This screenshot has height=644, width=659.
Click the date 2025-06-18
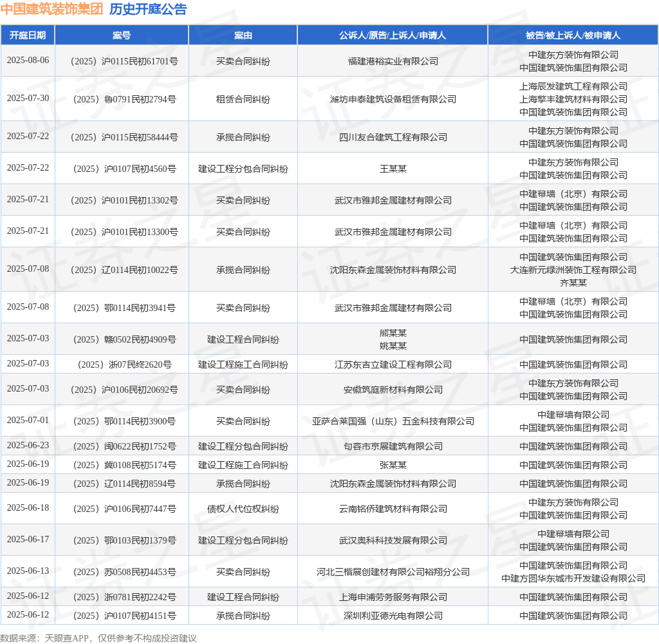click(x=28, y=507)
